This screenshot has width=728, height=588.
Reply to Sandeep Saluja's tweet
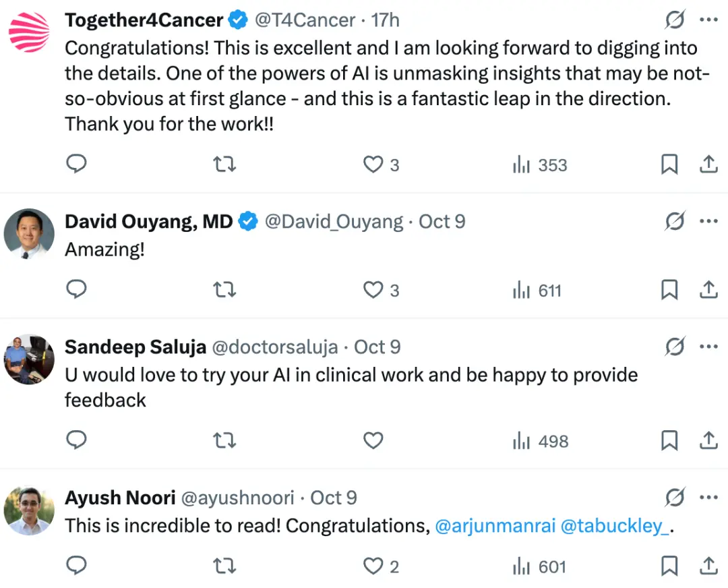click(x=77, y=441)
